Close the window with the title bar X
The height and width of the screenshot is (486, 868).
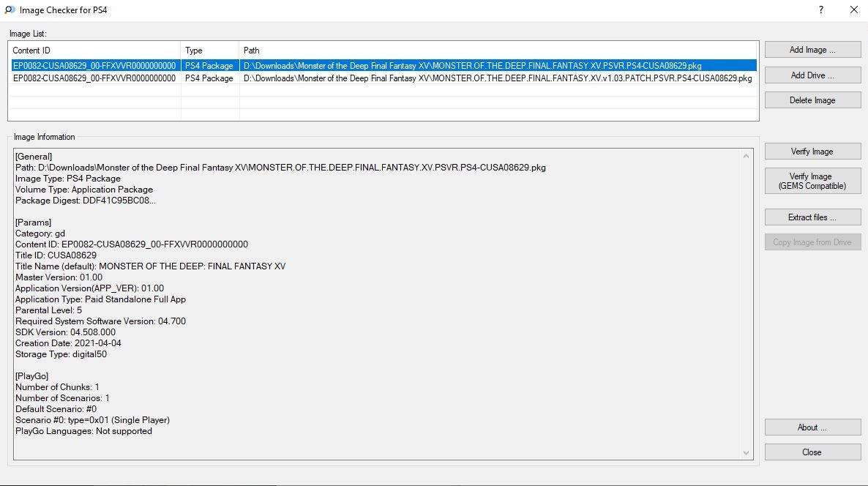coord(853,10)
